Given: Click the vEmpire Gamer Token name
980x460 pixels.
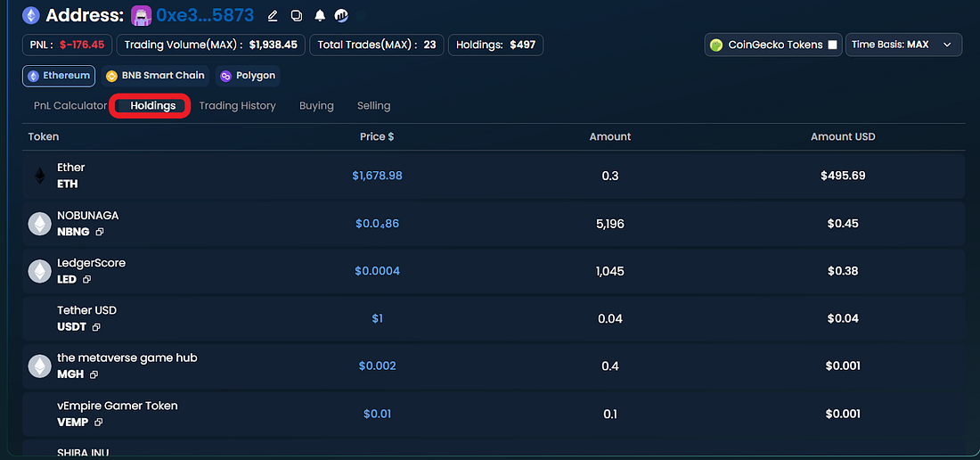Looking at the screenshot, I should click(x=118, y=406).
